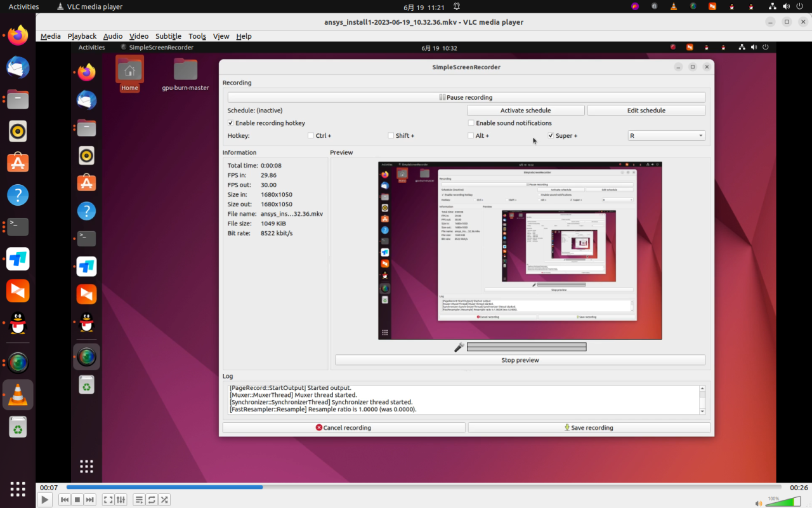The width and height of the screenshot is (812, 508).
Task: Tick the Ctrl + hotkey checkbox in the video
Action: [311, 136]
